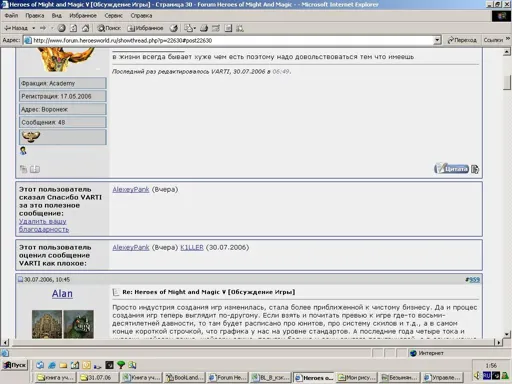
Task: Open the Избранное menu in menu bar
Action: point(83,15)
